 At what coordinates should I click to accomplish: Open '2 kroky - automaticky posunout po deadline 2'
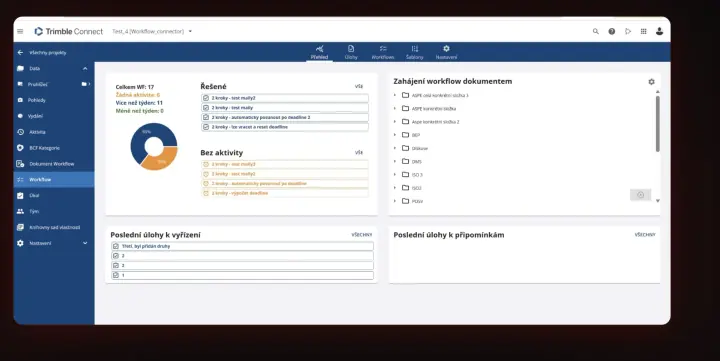[x=285, y=117]
